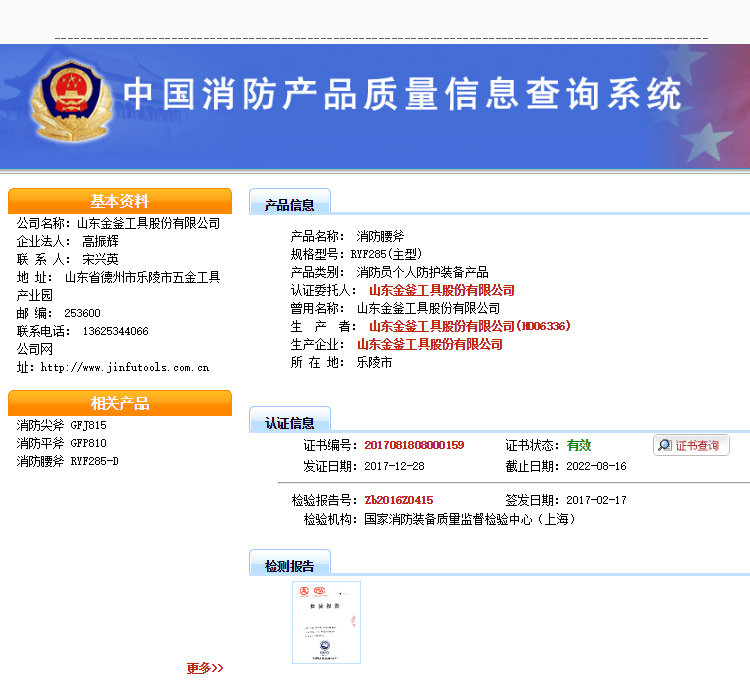
Task: Click the police emblem logo in banner
Action: point(72,101)
